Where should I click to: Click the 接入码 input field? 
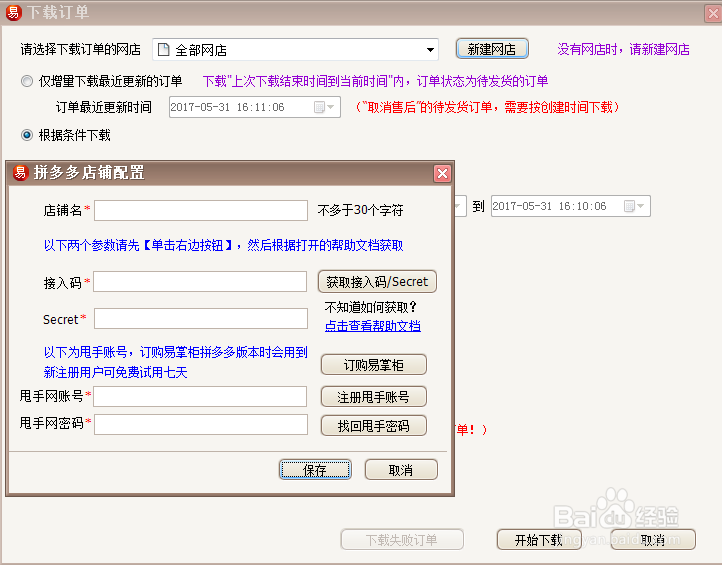pos(200,282)
